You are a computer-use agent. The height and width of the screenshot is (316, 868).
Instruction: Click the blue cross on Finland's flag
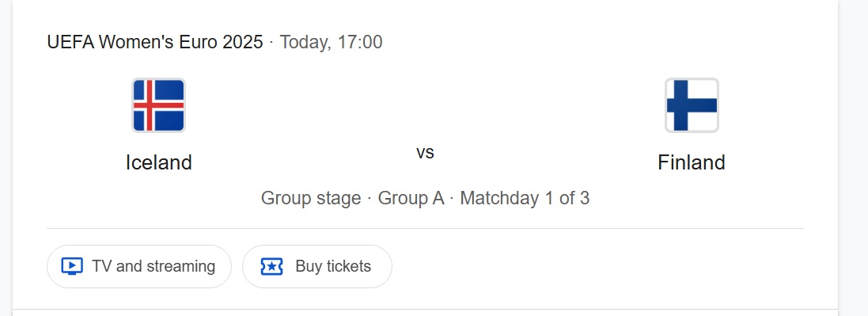681,105
